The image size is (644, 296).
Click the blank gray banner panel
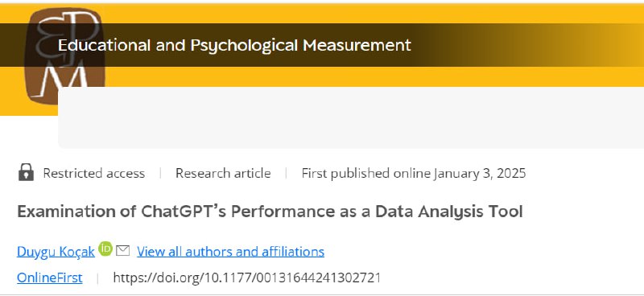[x=351, y=117]
